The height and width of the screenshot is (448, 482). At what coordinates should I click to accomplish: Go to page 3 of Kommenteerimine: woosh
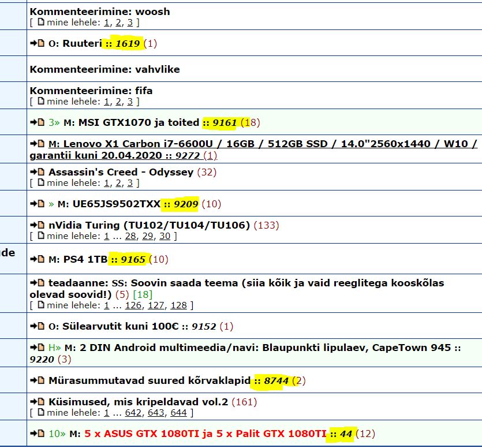point(130,23)
